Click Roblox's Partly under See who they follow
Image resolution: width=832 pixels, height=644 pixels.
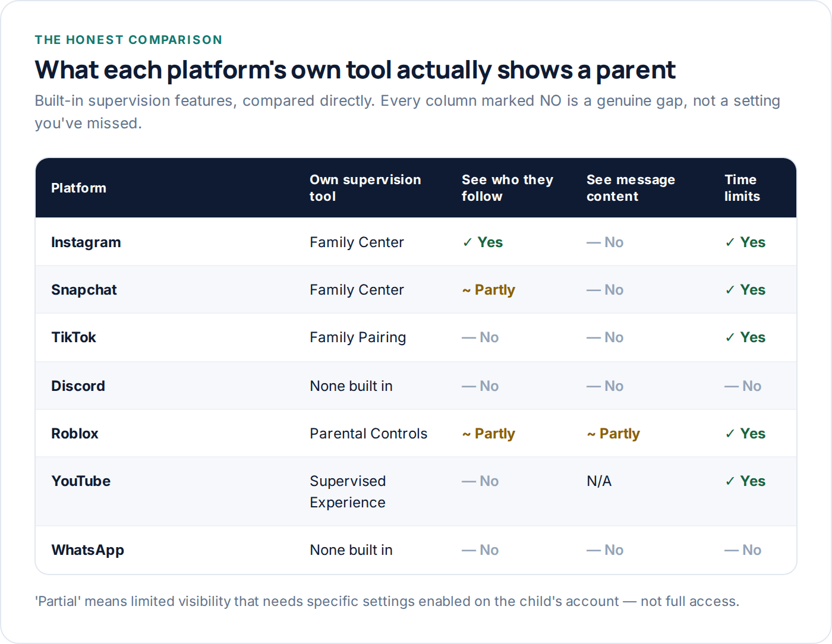[489, 434]
